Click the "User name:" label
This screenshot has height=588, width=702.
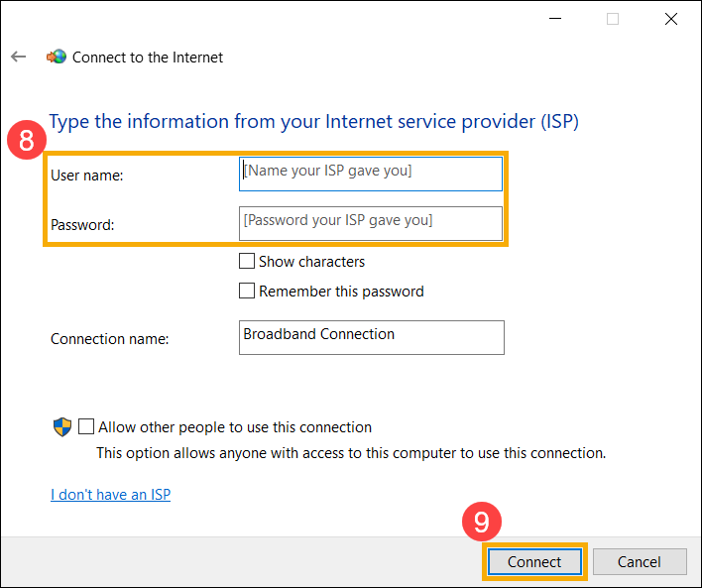86,176
